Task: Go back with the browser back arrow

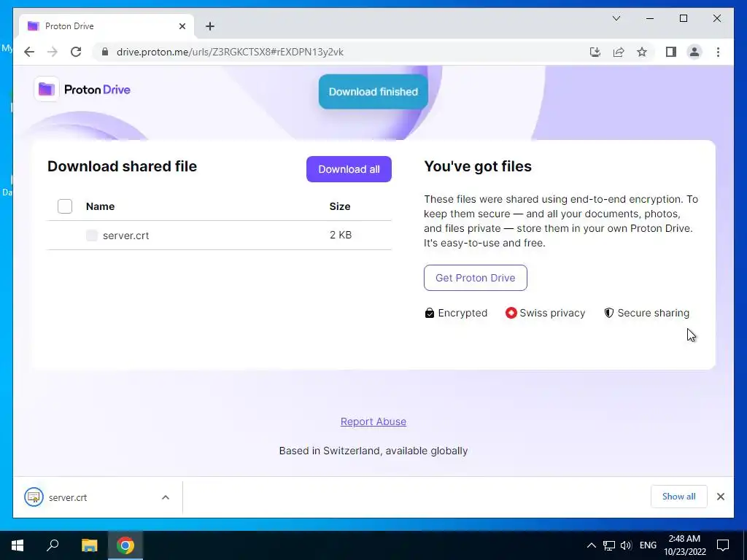Action: [x=29, y=52]
